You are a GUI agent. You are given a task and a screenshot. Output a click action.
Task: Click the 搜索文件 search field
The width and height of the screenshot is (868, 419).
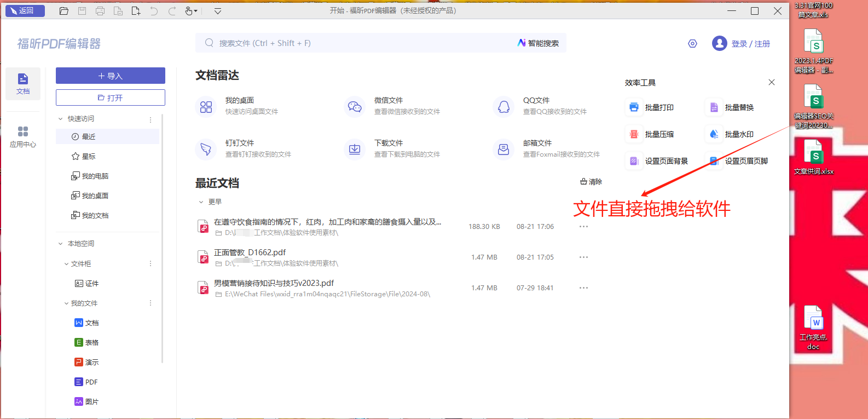coord(356,43)
